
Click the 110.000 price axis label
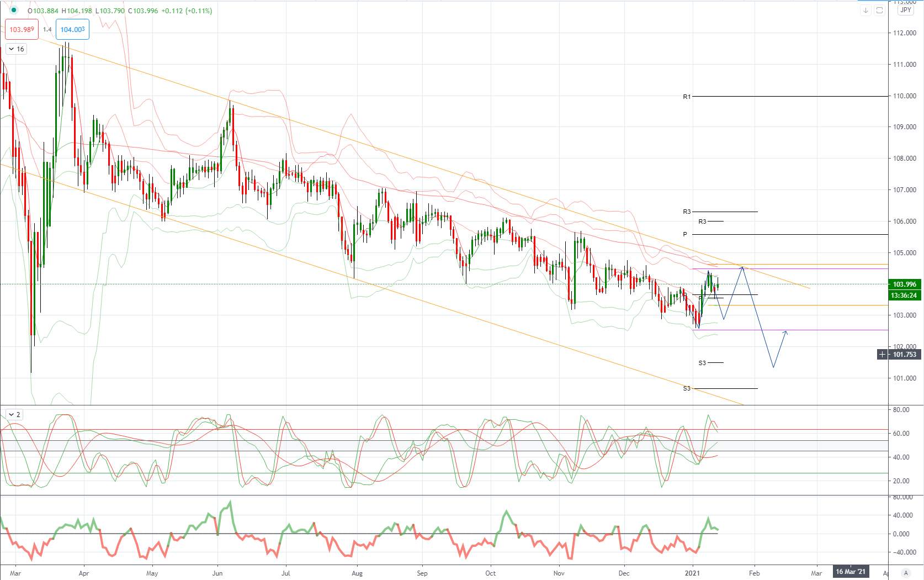click(905, 96)
